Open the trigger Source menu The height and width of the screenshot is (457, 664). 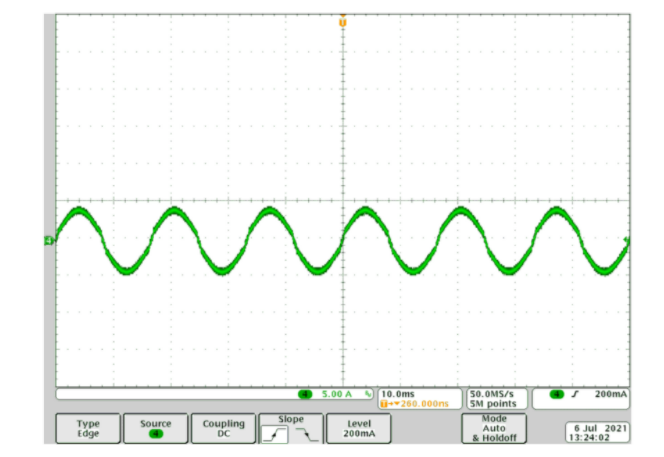point(156,428)
